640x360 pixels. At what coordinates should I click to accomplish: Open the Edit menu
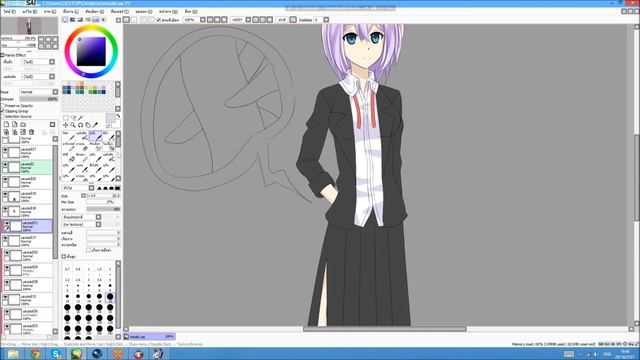[x=29, y=11]
